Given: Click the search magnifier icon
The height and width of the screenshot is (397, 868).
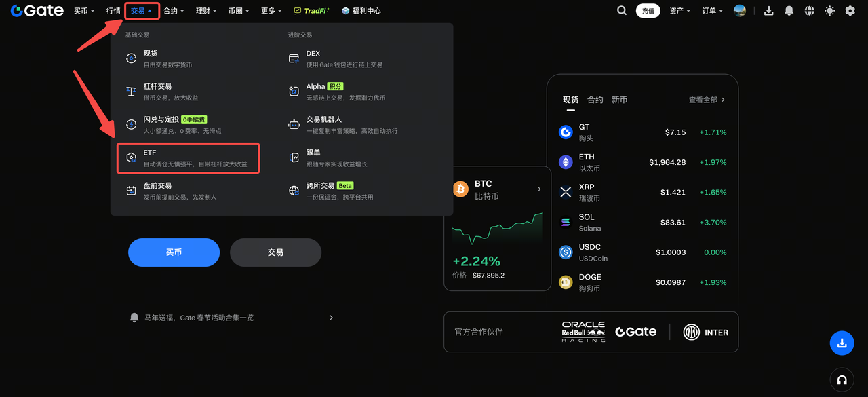Looking at the screenshot, I should (622, 11).
